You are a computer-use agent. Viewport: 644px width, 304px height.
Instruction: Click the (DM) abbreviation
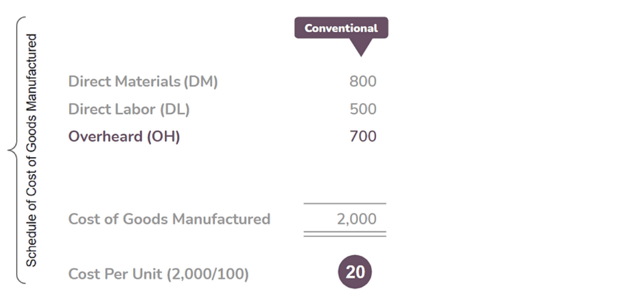[x=201, y=82]
